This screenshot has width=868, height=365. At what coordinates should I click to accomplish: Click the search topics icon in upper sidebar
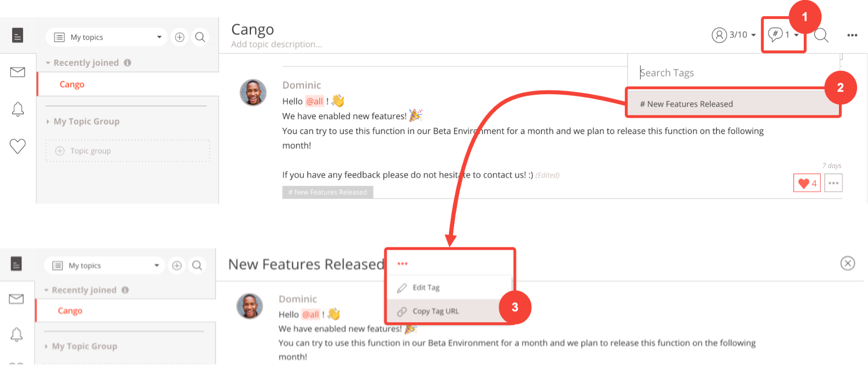point(200,37)
